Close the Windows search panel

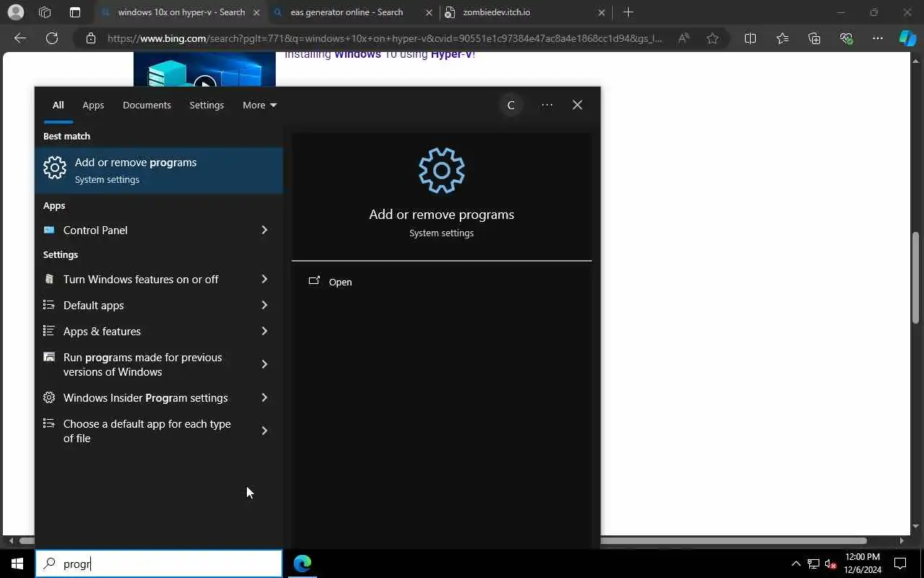[x=577, y=105]
